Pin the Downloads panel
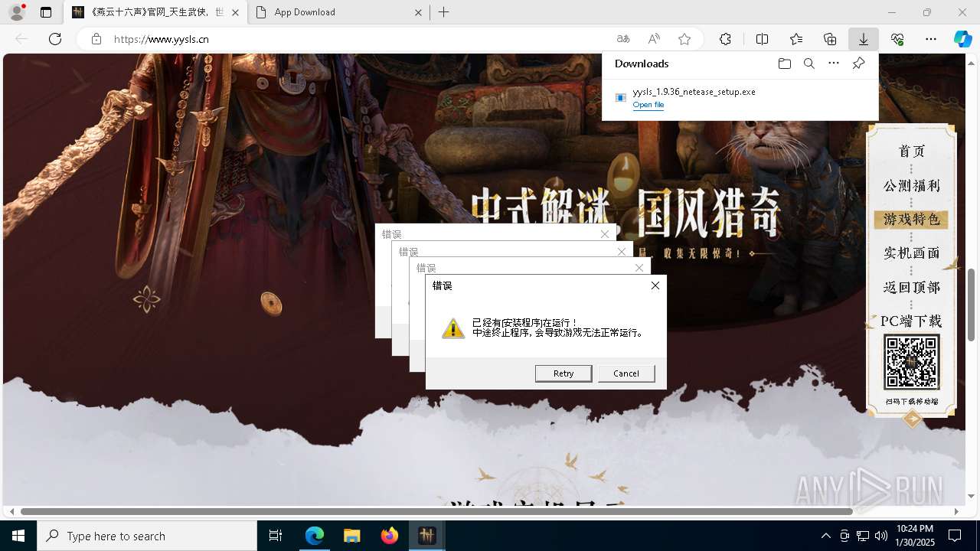The image size is (980, 551). point(858,64)
